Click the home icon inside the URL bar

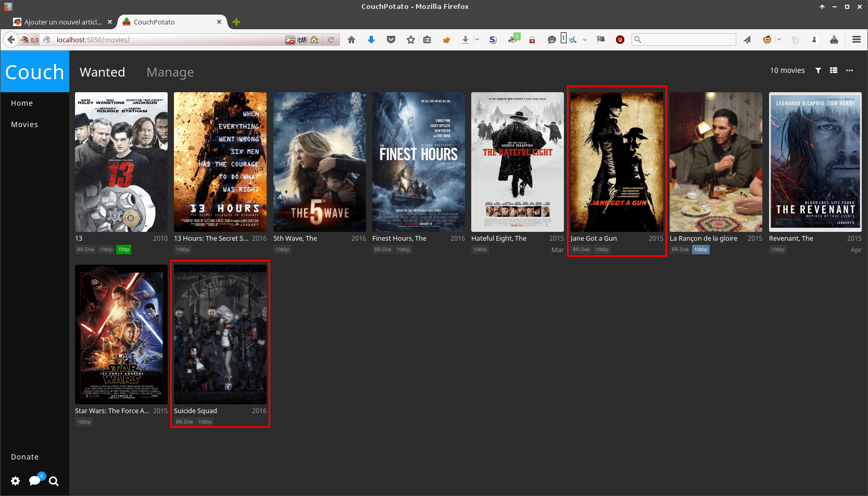coord(314,40)
